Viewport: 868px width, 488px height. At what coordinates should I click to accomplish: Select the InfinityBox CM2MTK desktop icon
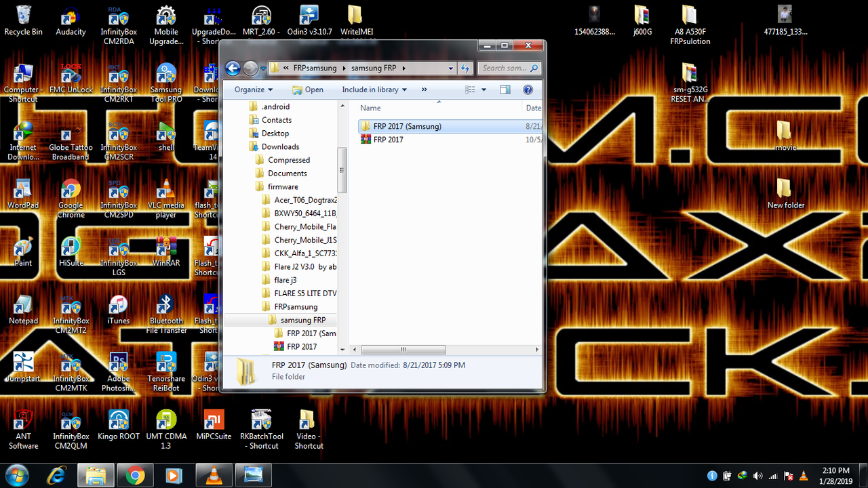(x=71, y=372)
